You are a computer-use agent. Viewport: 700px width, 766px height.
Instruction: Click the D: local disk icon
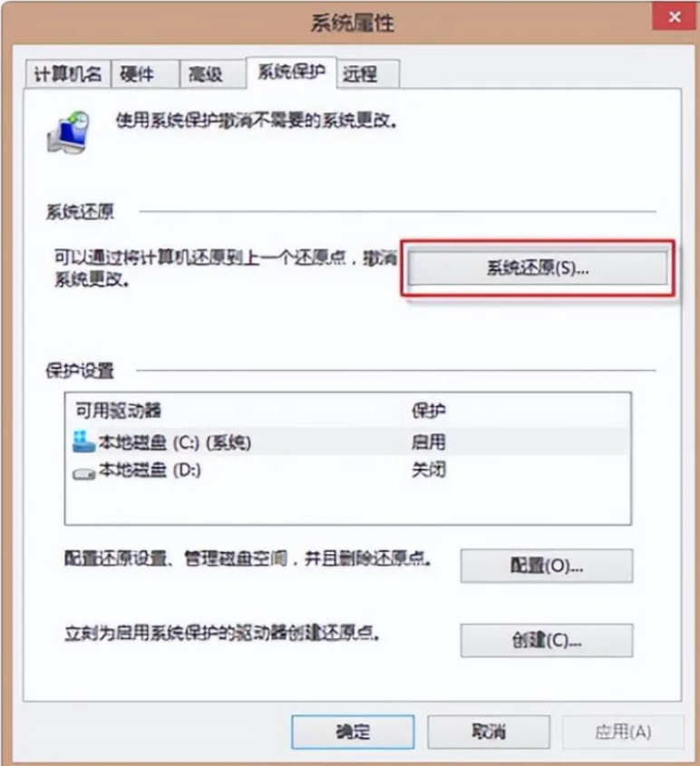pos(83,473)
